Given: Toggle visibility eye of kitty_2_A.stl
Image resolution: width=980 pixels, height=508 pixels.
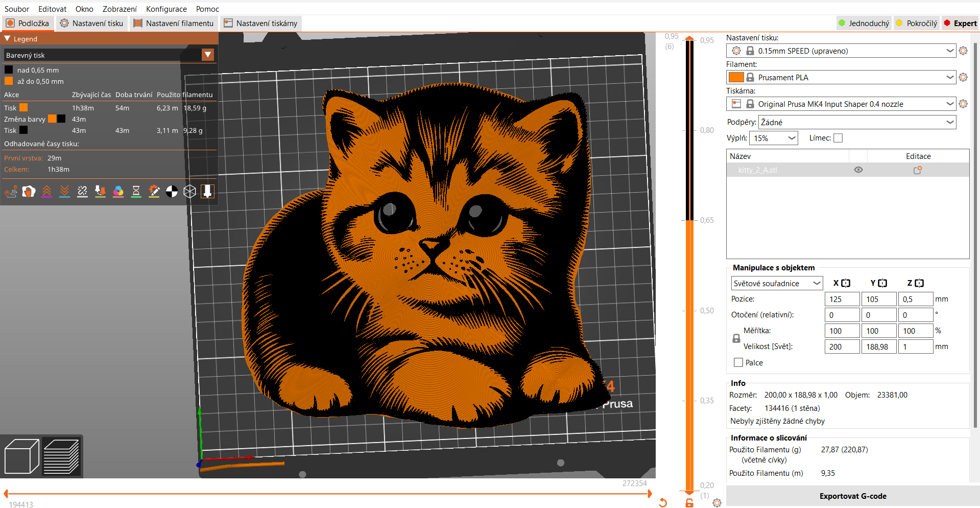Looking at the screenshot, I should click(858, 170).
